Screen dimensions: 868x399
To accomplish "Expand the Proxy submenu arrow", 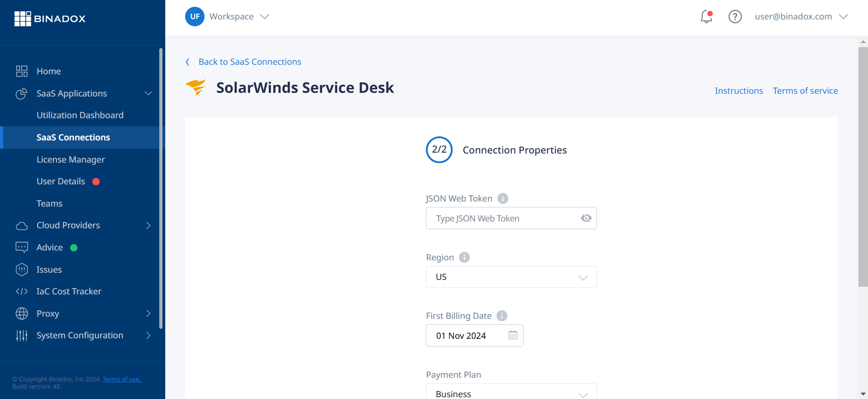I will (148, 313).
